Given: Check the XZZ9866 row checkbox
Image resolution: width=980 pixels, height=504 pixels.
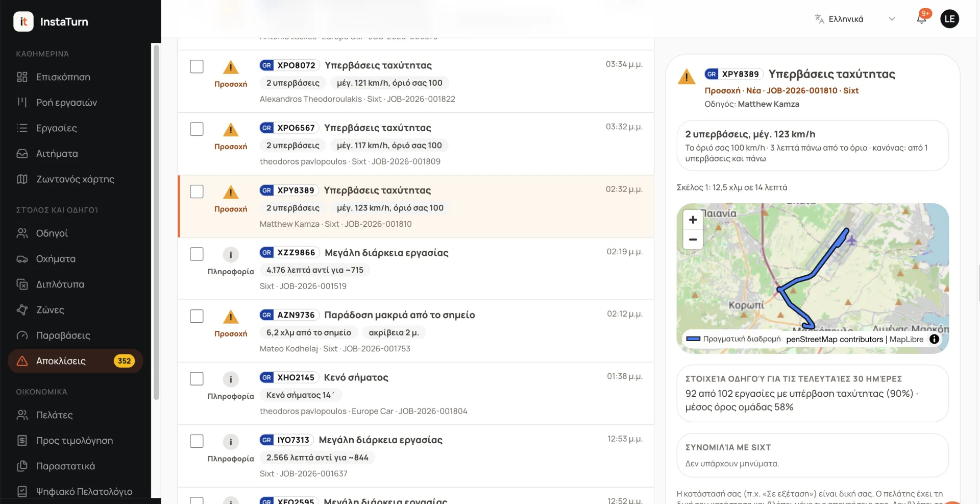Looking at the screenshot, I should point(197,254).
